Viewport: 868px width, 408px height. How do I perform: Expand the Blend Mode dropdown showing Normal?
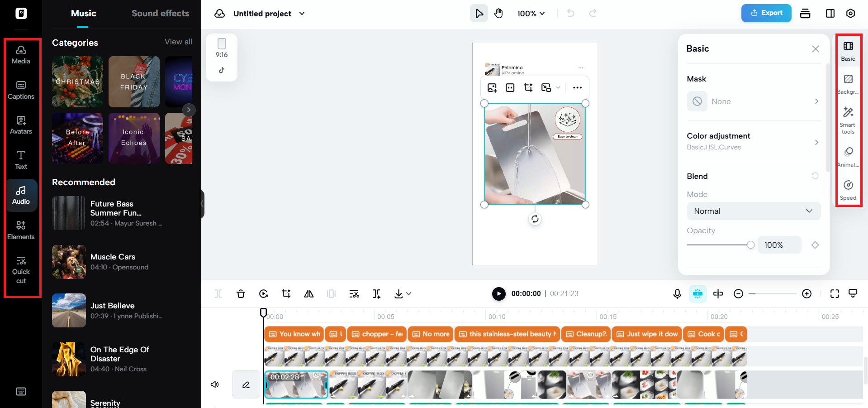click(x=753, y=211)
